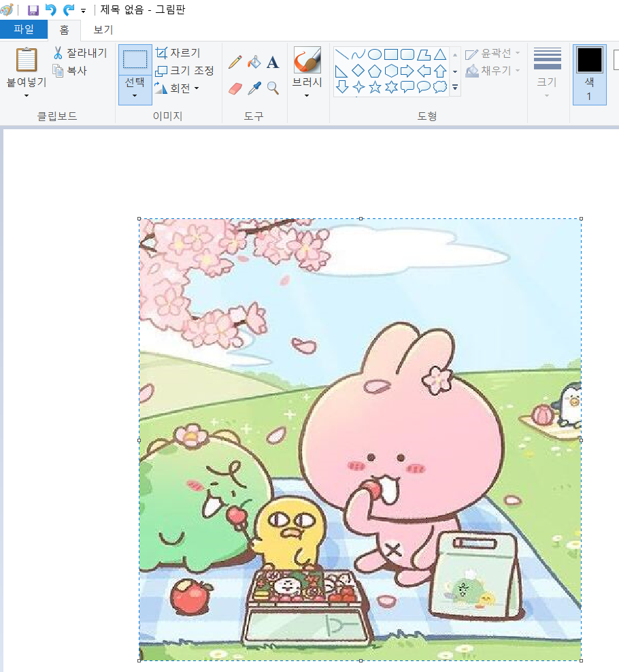Screen dimensions: 619x672
Task: Select the up arrow shape
Action: (x=440, y=71)
